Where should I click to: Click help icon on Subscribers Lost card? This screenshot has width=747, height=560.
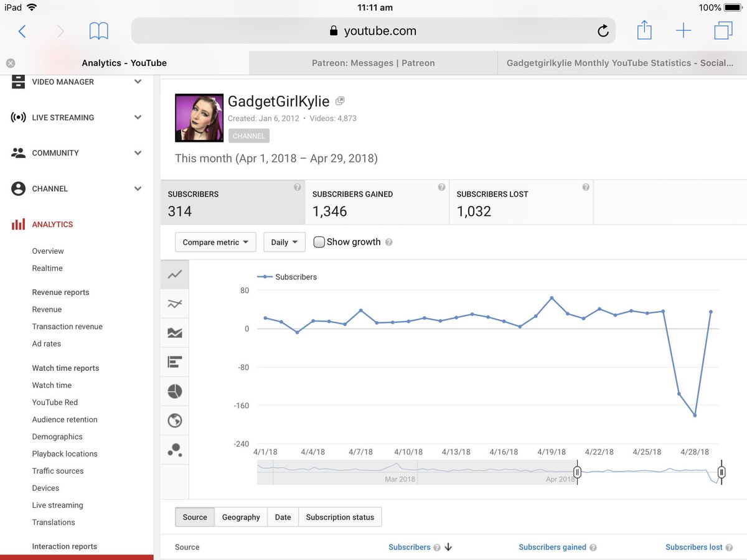(x=586, y=187)
